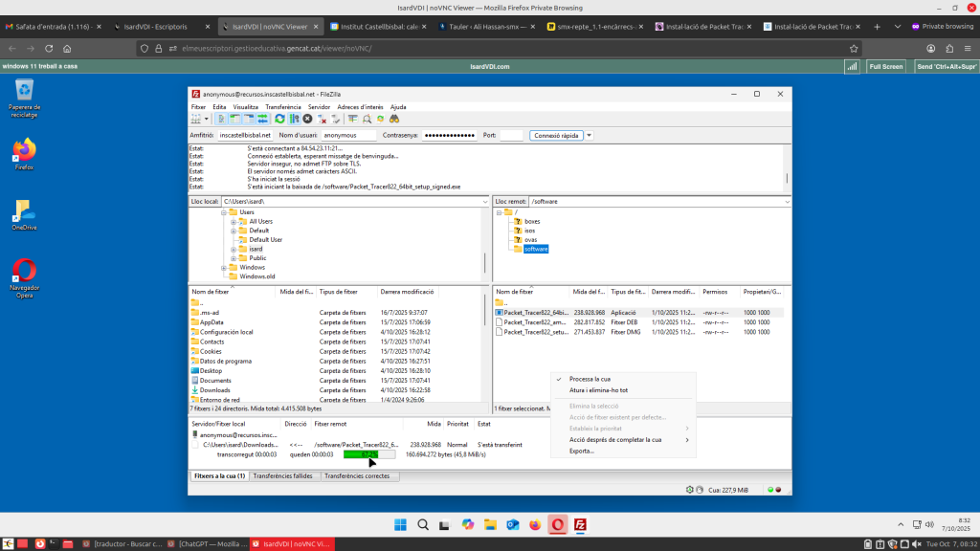Toggle the local directory tree icon
Viewport: 980px width, 551px height.
(234, 119)
